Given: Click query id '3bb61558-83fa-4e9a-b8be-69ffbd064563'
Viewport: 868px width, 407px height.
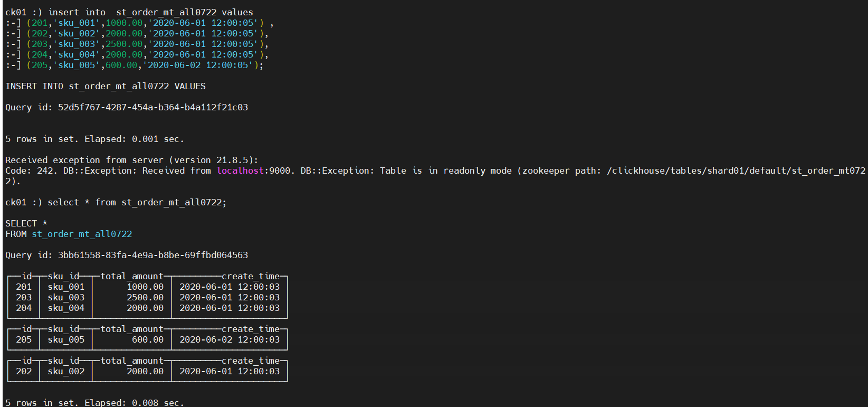Looking at the screenshot, I should coord(153,255).
